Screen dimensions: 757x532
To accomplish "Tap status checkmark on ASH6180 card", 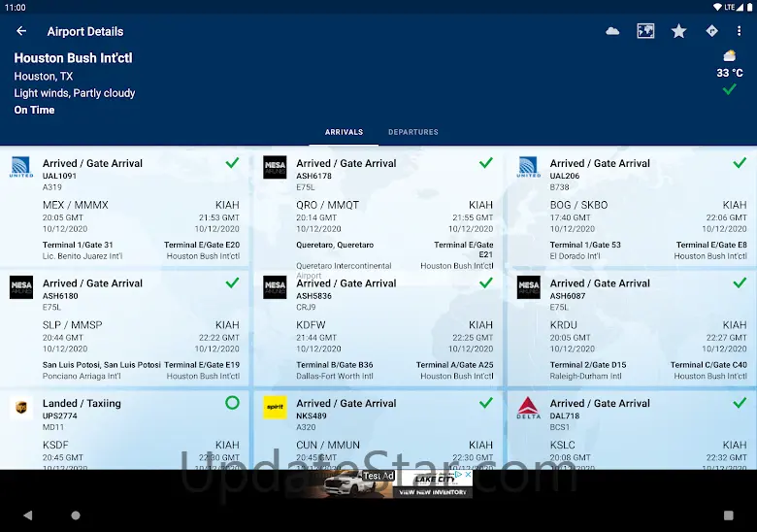I will (232, 283).
